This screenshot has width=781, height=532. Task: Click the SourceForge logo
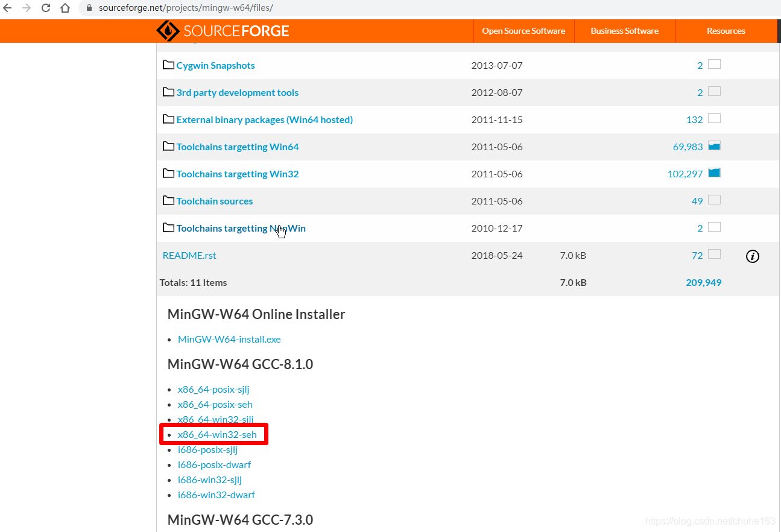223,31
